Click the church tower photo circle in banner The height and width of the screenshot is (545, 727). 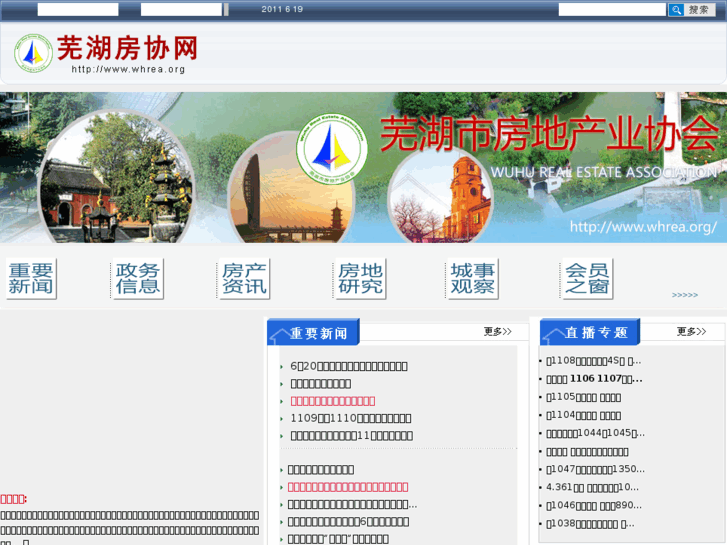(x=440, y=195)
